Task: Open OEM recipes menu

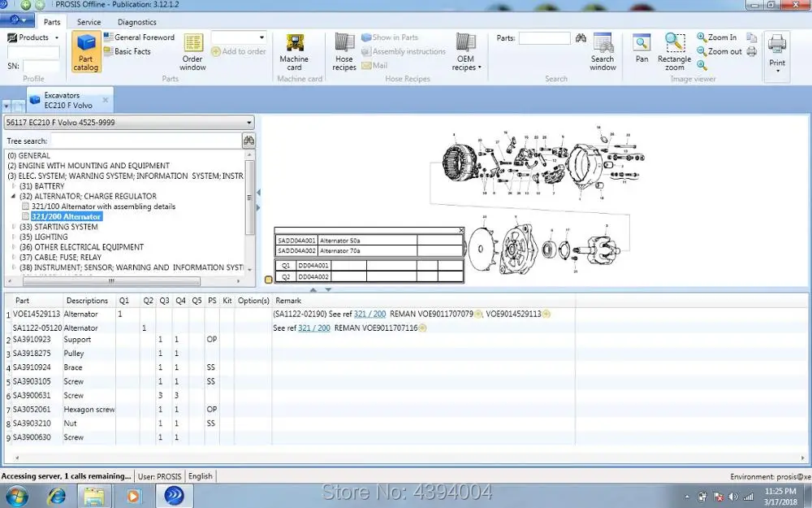Action: [x=466, y=52]
